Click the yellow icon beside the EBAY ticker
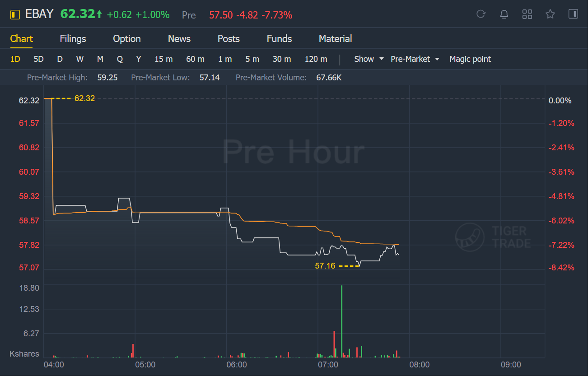 [15, 15]
